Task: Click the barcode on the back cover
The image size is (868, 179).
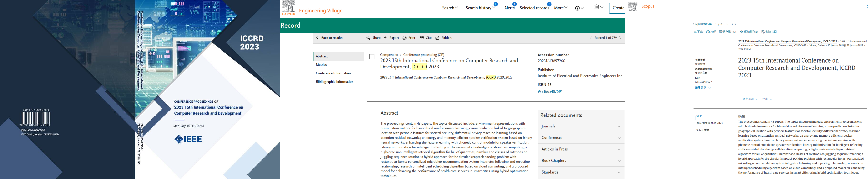Action: (36, 119)
